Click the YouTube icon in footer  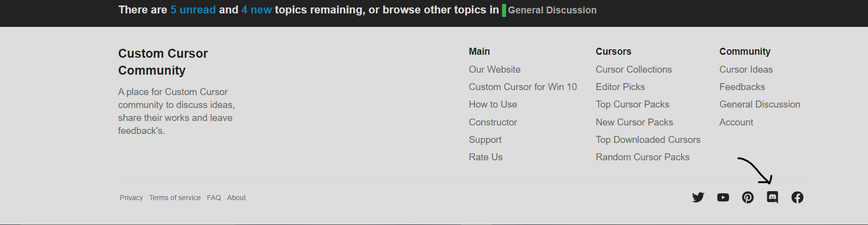[x=723, y=198]
